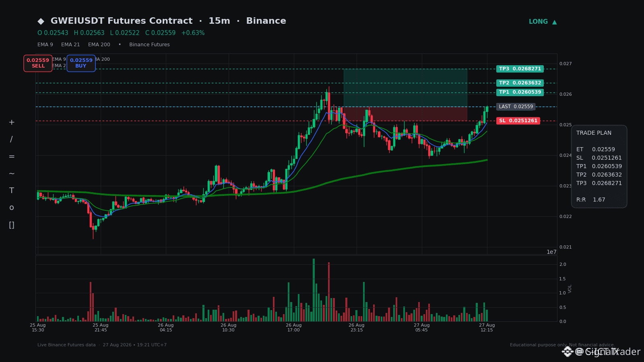Click the 0.021 price axis label
The image size is (644, 362).
(x=566, y=247)
